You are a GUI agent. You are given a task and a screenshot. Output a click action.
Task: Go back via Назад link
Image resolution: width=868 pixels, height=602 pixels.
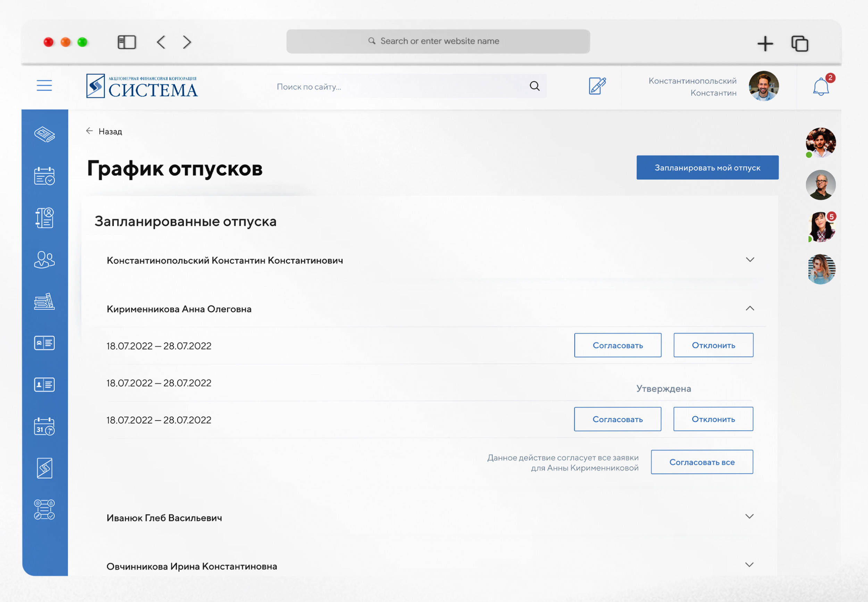click(x=105, y=131)
